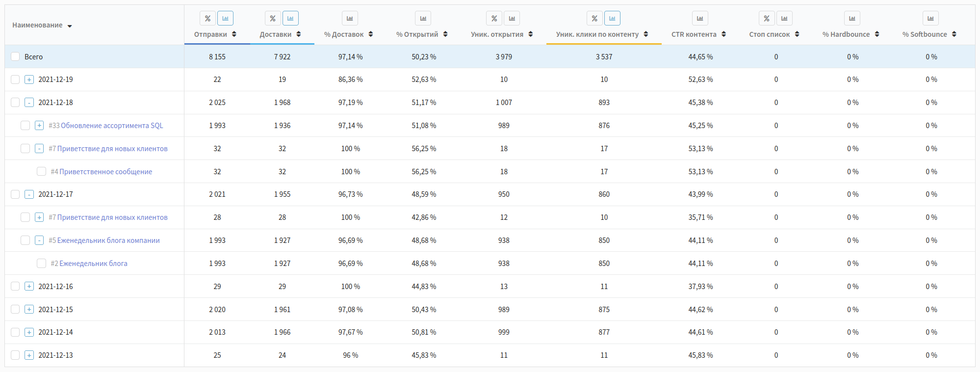Toggle chart icon for Уник. клики по контенту

coord(612,19)
